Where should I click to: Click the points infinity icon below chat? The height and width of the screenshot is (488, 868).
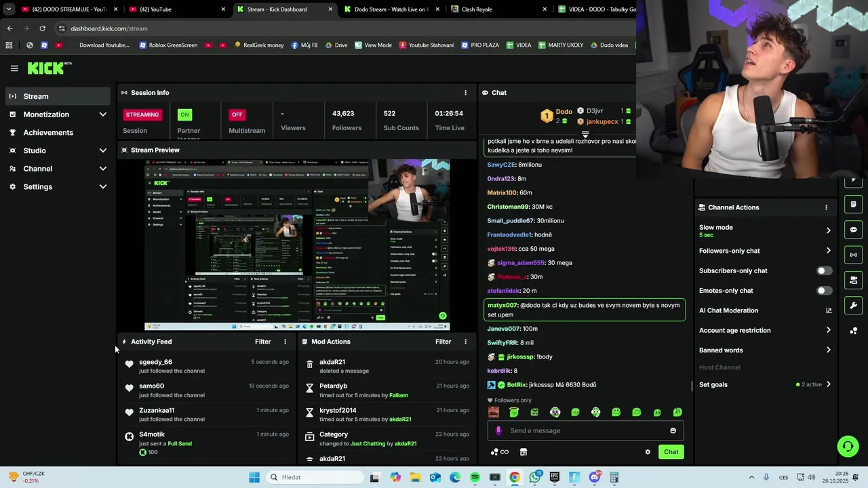[x=499, y=452]
